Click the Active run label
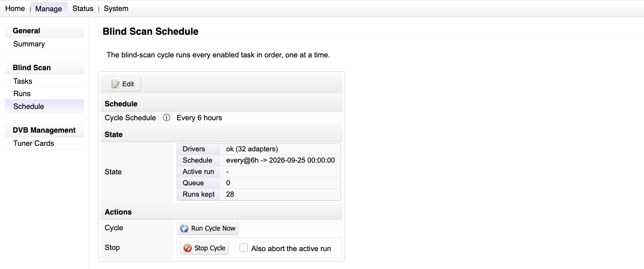644x269 pixels. (x=198, y=171)
